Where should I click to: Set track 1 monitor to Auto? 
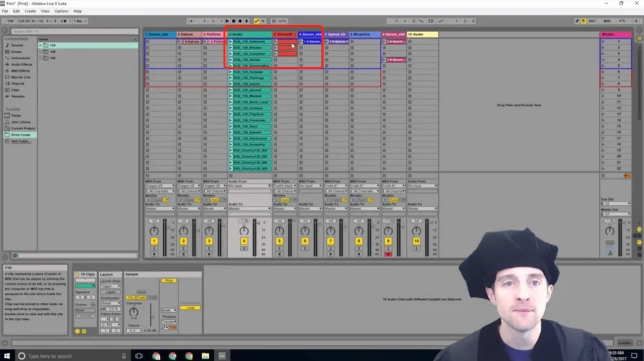tap(157, 200)
